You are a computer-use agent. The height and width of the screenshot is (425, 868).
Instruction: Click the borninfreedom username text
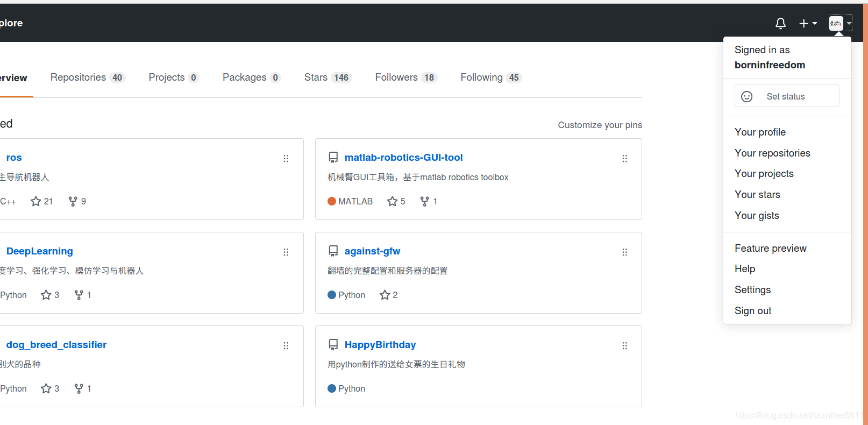pyautogui.click(x=770, y=65)
